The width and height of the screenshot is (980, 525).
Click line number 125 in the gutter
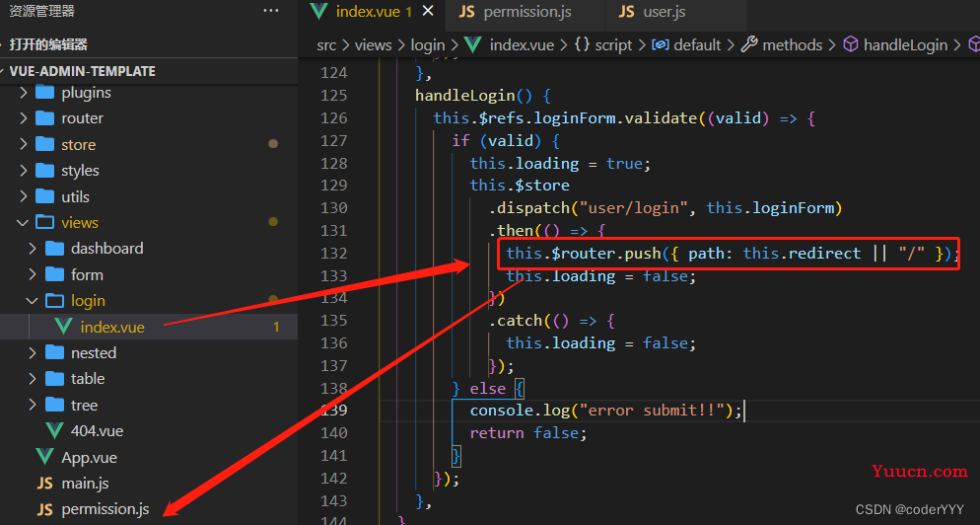pyautogui.click(x=334, y=96)
